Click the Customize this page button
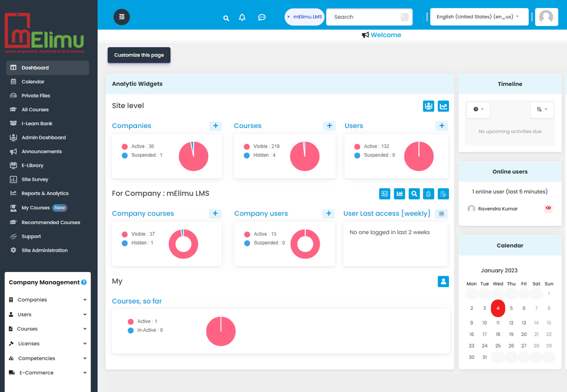 (139, 55)
